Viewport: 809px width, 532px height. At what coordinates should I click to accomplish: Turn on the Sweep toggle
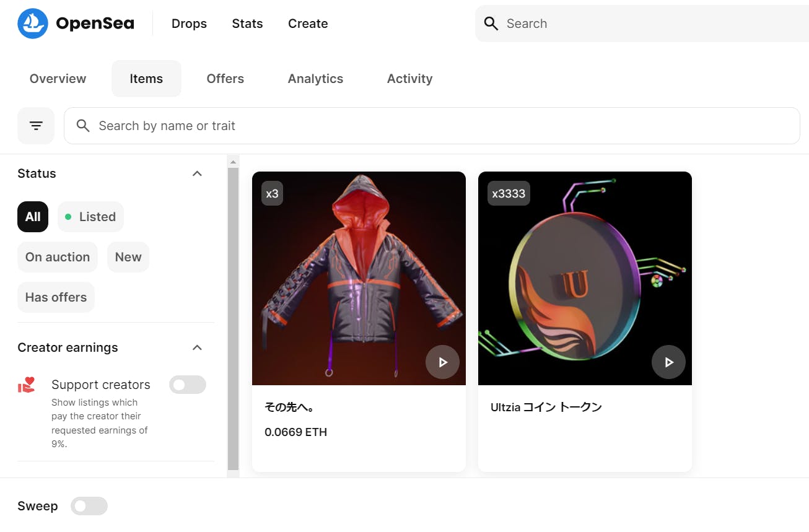pos(89,506)
